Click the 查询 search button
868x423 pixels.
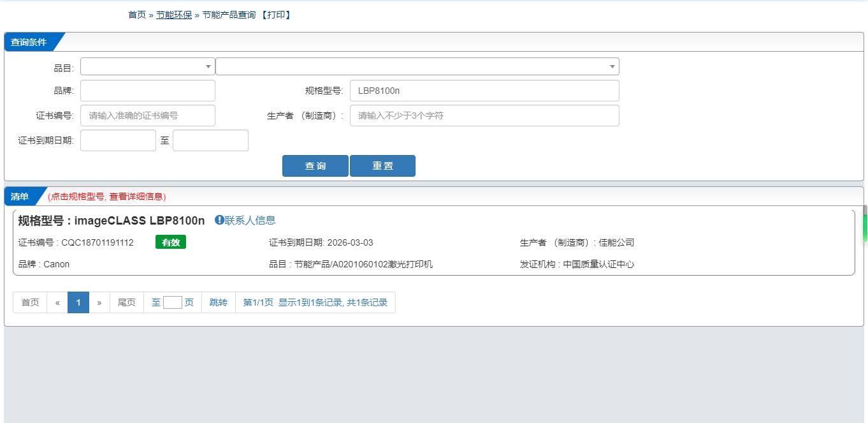315,166
